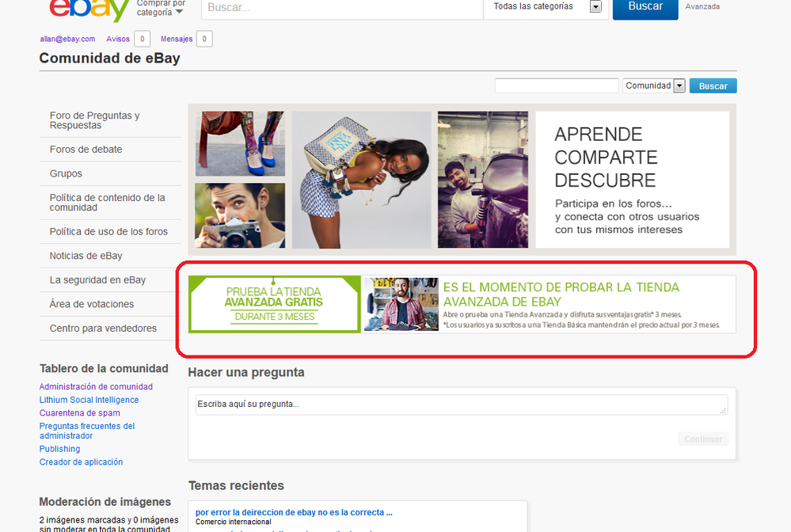Click the Continuar button

click(x=703, y=439)
